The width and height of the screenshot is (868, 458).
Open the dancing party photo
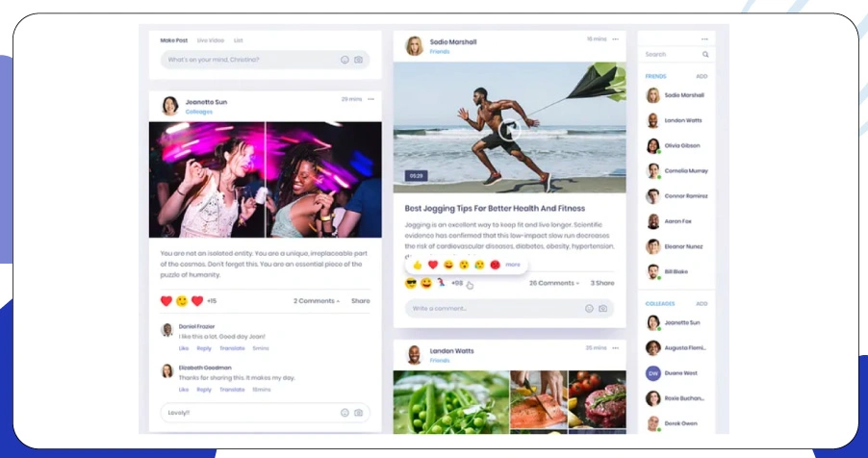tap(266, 180)
